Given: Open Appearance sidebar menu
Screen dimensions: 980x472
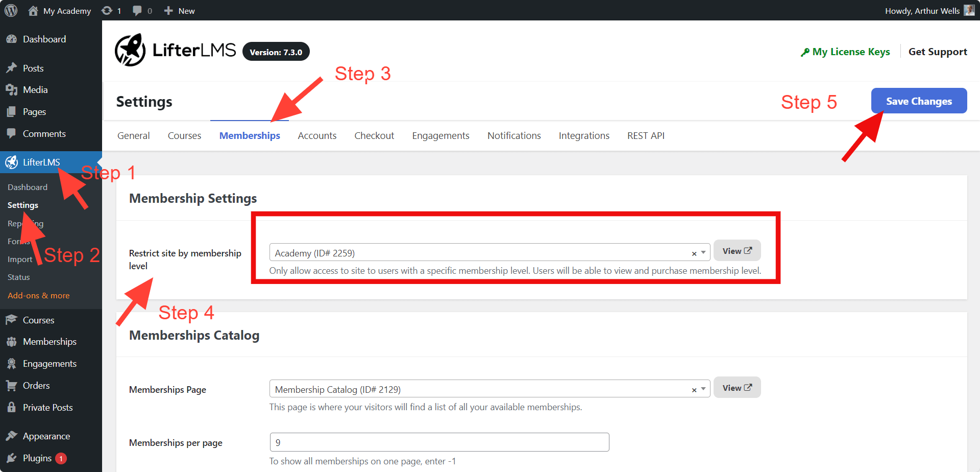Looking at the screenshot, I should tap(46, 436).
